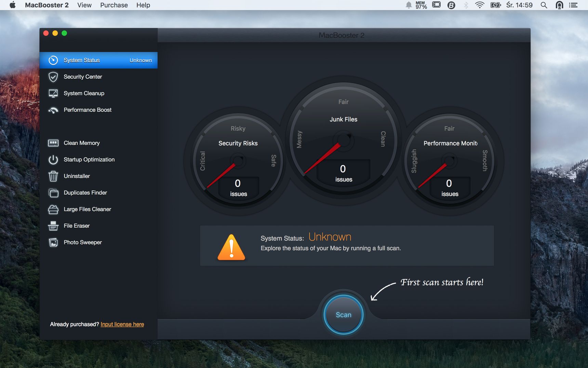Viewport: 588px width, 368px height.
Task: Click the Security Center shield icon
Action: click(53, 77)
